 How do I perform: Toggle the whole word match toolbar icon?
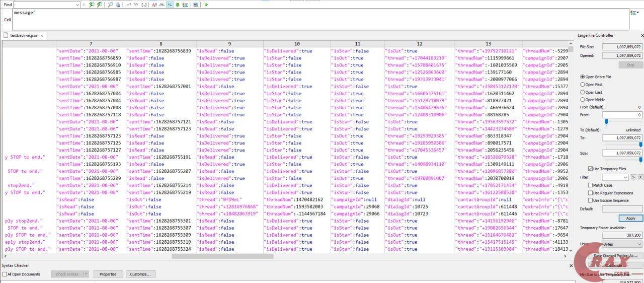[x=162, y=5]
